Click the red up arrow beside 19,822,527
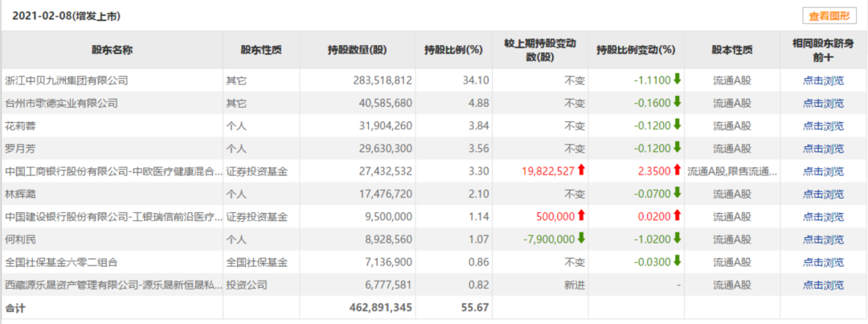Viewport: 868px width, 324px height. pos(581,170)
